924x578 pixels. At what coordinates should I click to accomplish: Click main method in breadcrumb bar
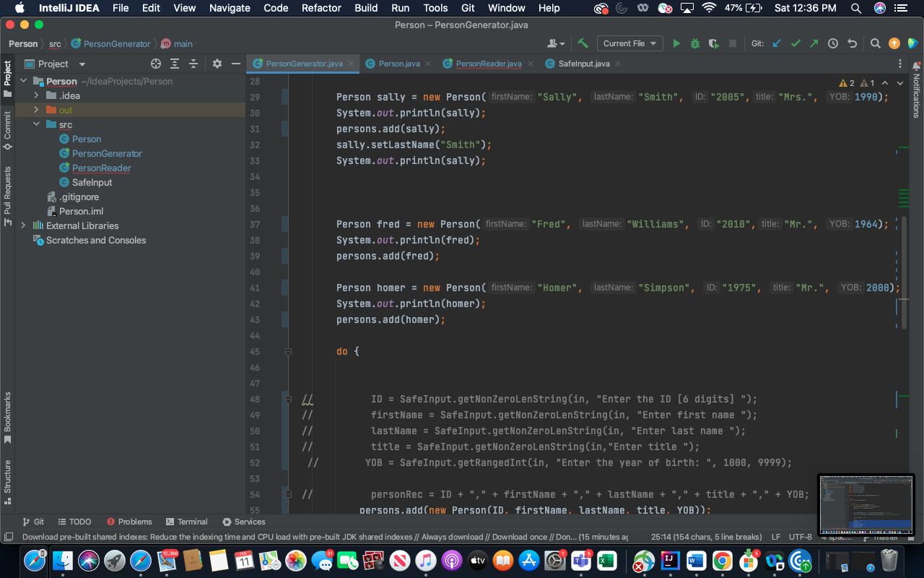tap(177, 43)
